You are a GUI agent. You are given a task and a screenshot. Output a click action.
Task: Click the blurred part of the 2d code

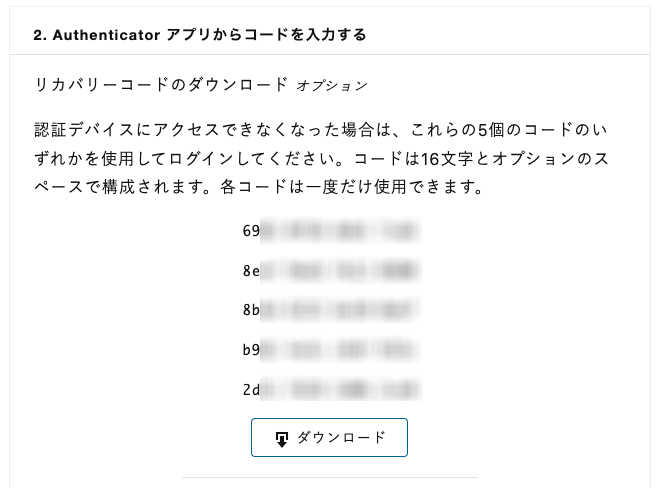(x=341, y=389)
